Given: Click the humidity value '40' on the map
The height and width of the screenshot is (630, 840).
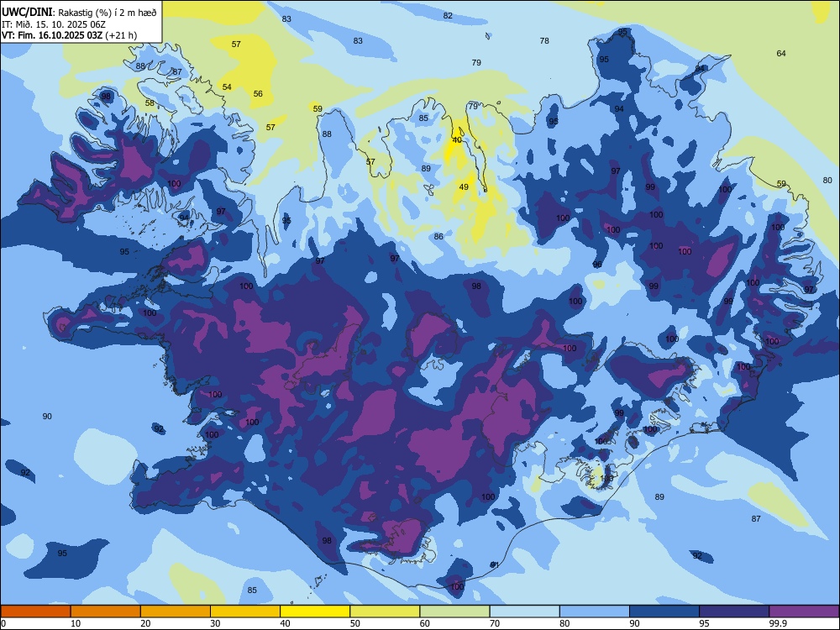Looking at the screenshot, I should [457, 139].
